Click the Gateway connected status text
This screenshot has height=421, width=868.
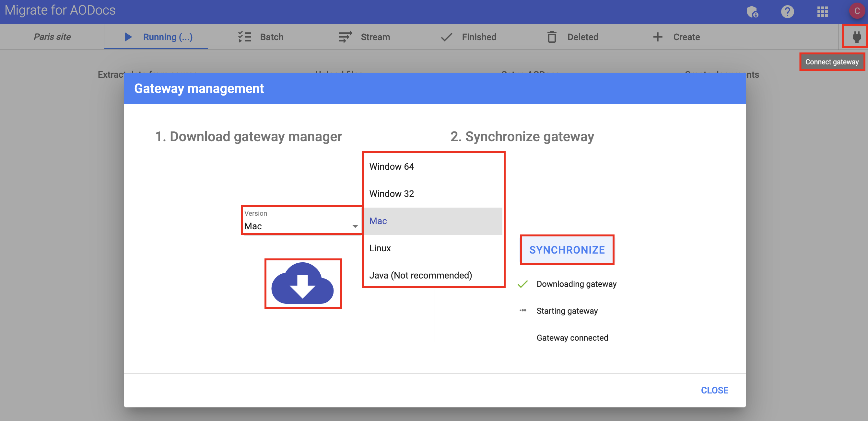click(x=572, y=338)
